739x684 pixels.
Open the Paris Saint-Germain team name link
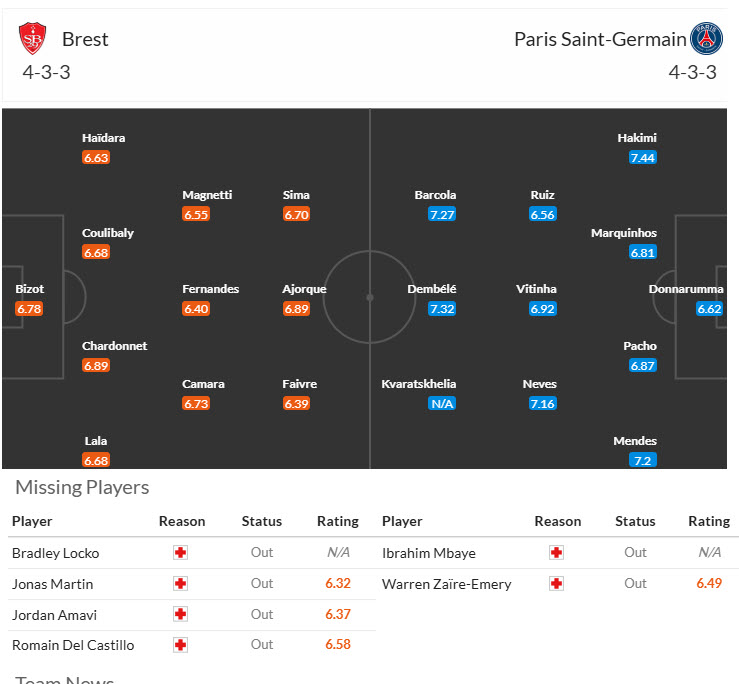[600, 39]
